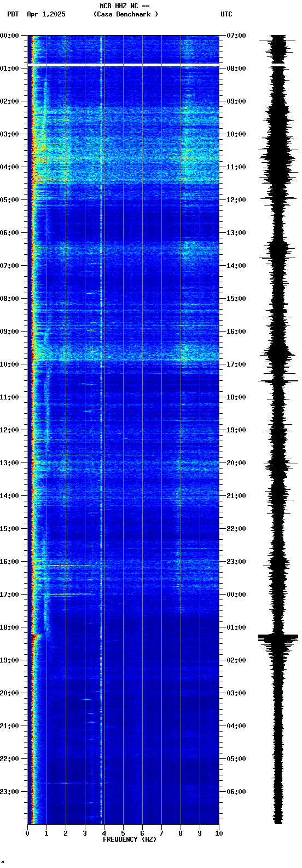Click the 00:00 UTC time label on right axis
This screenshot has width=302, height=868.
pyautogui.click(x=236, y=595)
